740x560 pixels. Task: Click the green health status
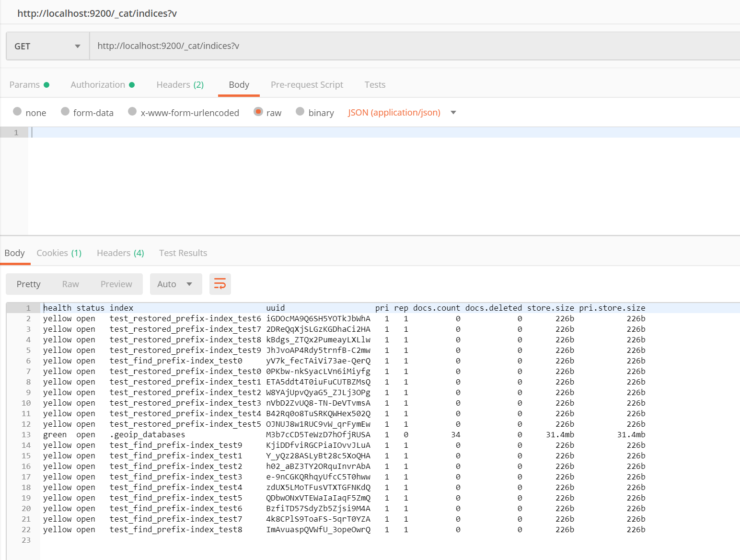click(55, 434)
